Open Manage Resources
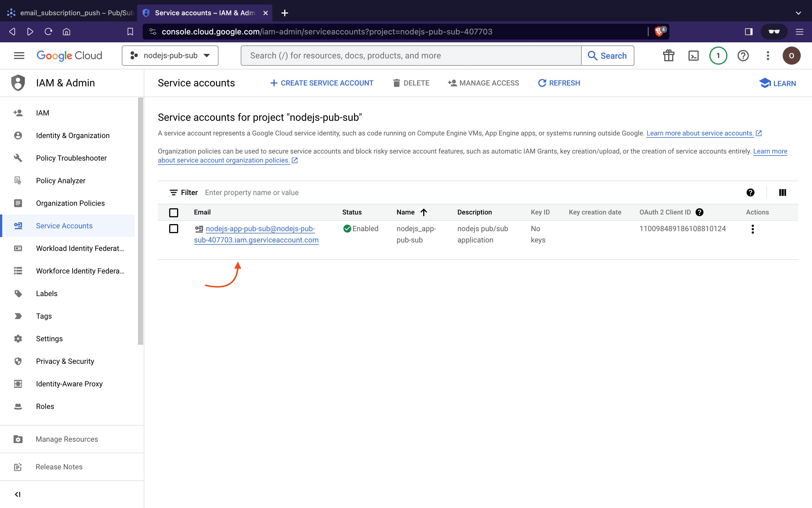 pos(72,439)
